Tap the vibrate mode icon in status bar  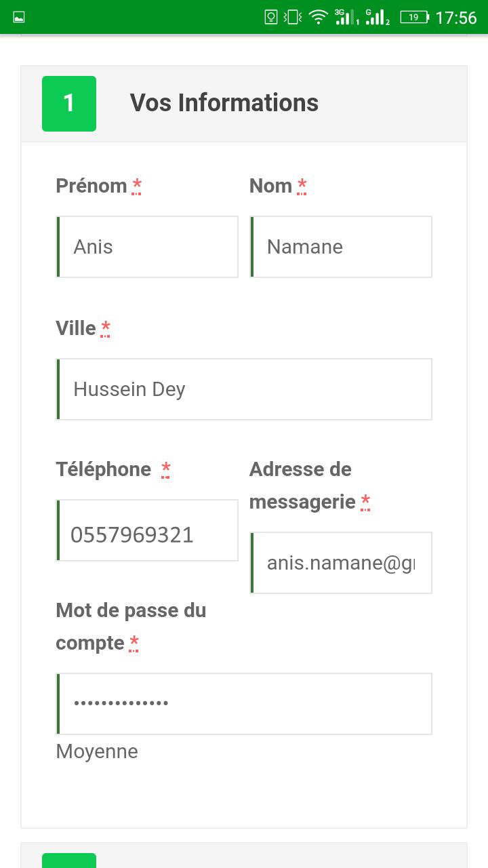click(x=292, y=17)
